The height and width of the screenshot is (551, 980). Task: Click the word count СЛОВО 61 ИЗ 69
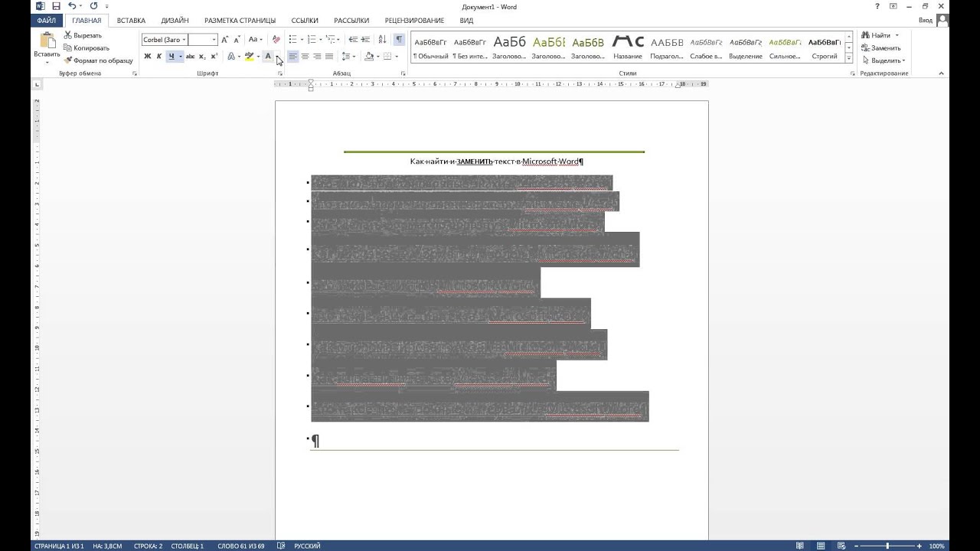pyautogui.click(x=243, y=546)
